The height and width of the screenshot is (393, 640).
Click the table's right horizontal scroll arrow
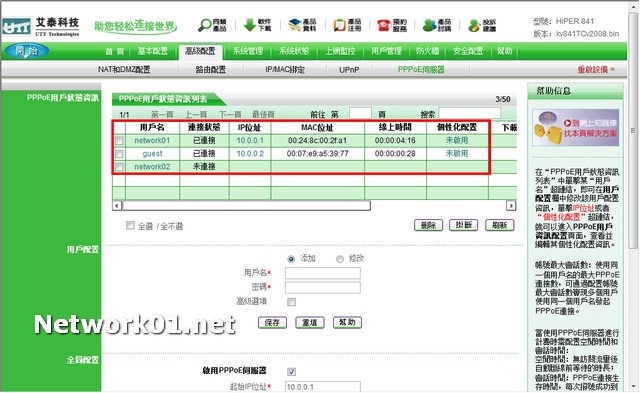tap(511, 205)
